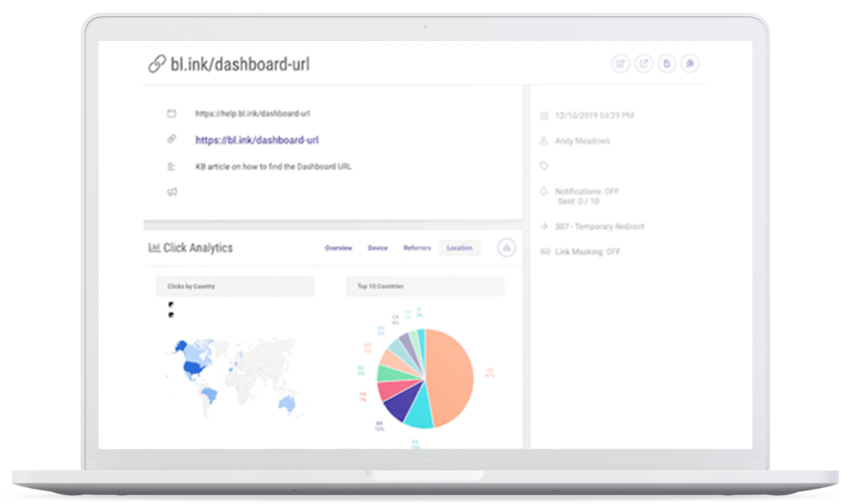This screenshot has height=504, width=850.
Task: Open the https://bl.ink/dashboard-url short link
Action: click(x=257, y=140)
